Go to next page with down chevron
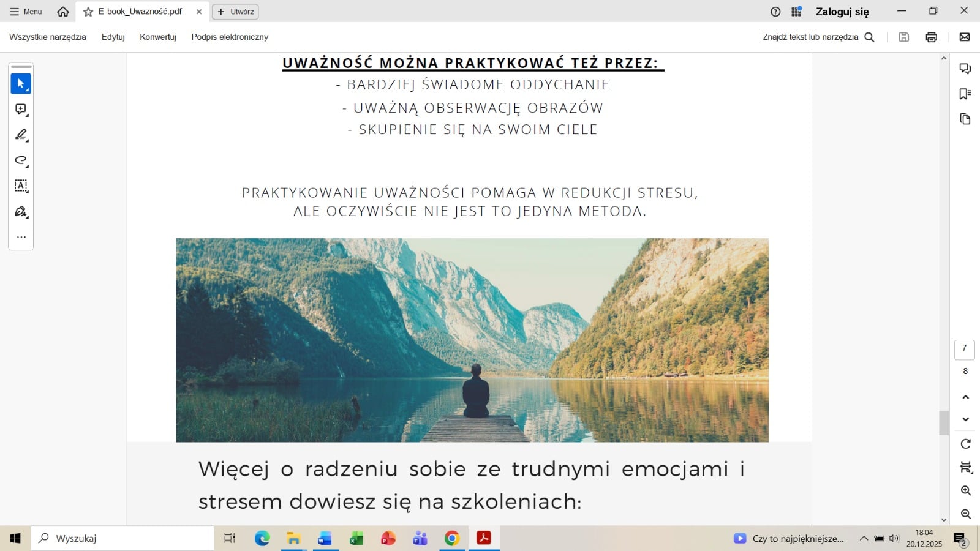 pyautogui.click(x=965, y=419)
